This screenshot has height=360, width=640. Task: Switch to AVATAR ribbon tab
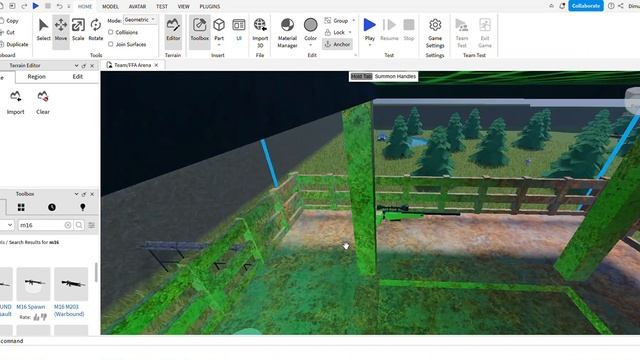click(138, 7)
